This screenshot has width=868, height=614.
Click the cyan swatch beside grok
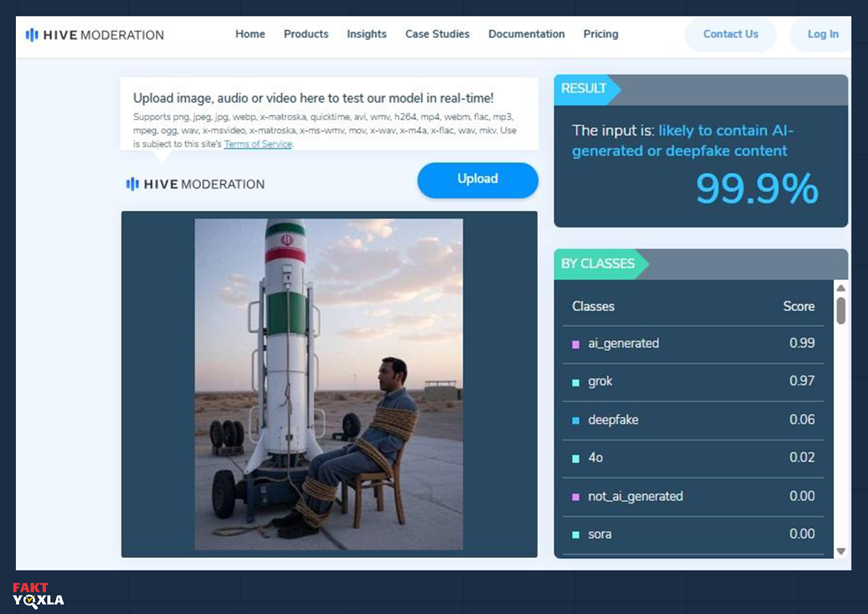click(x=576, y=383)
